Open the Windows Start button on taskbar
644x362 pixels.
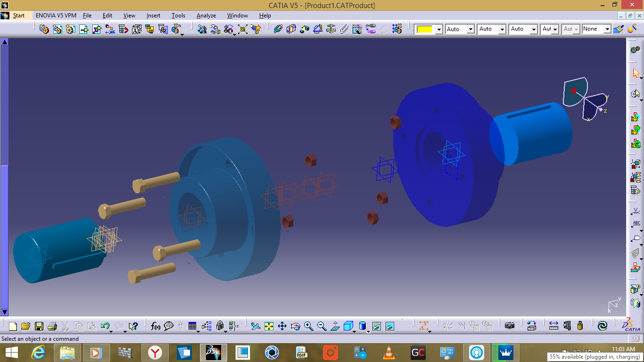pos(11,352)
